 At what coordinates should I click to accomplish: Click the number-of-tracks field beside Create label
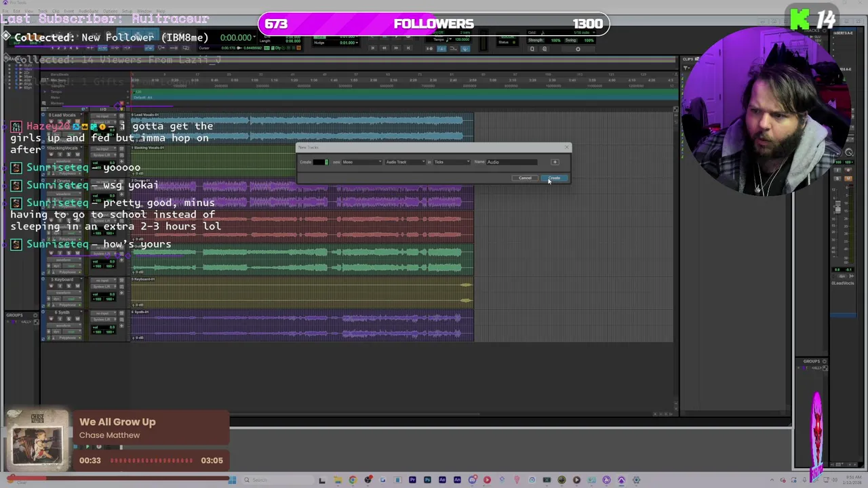coord(320,162)
